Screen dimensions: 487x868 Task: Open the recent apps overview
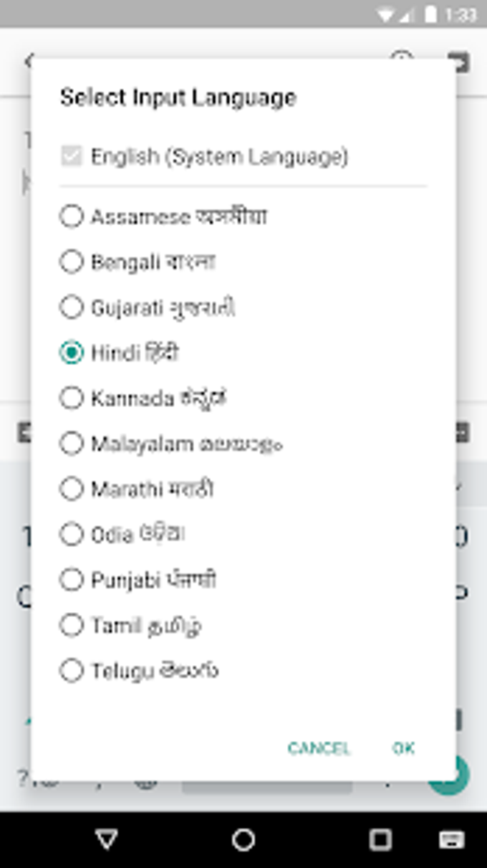click(380, 839)
